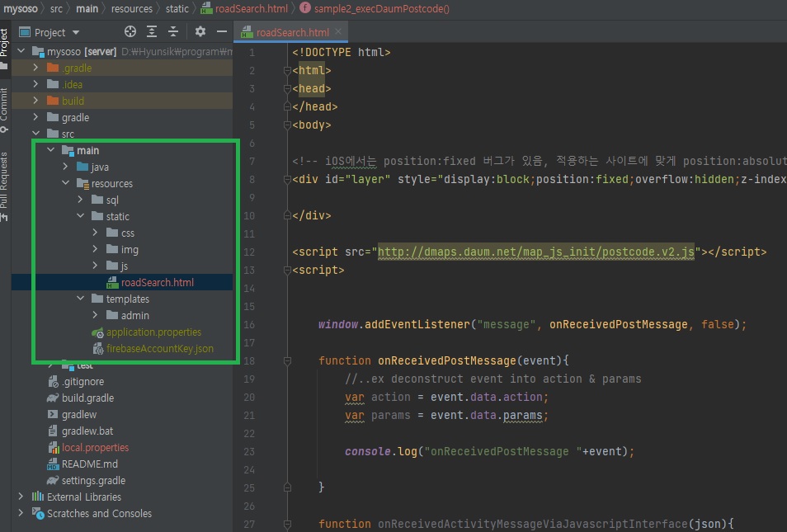
Task: Expand the top-level gradle folder
Action: (35, 117)
